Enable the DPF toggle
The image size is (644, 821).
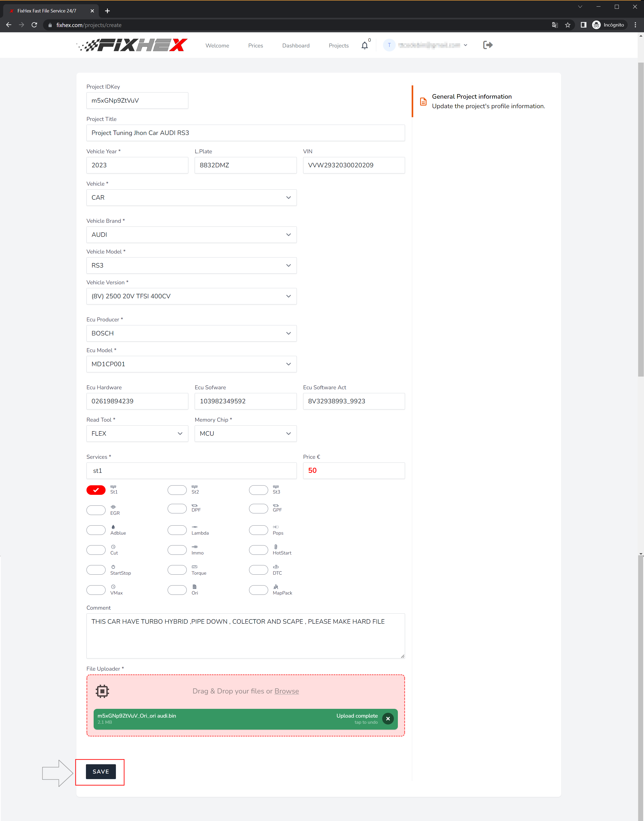coord(177,509)
